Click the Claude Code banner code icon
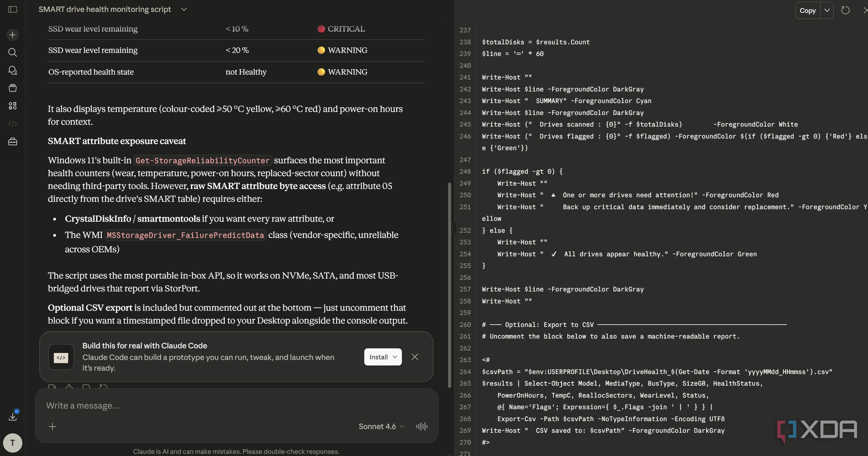The height and width of the screenshot is (456, 868). tap(61, 357)
